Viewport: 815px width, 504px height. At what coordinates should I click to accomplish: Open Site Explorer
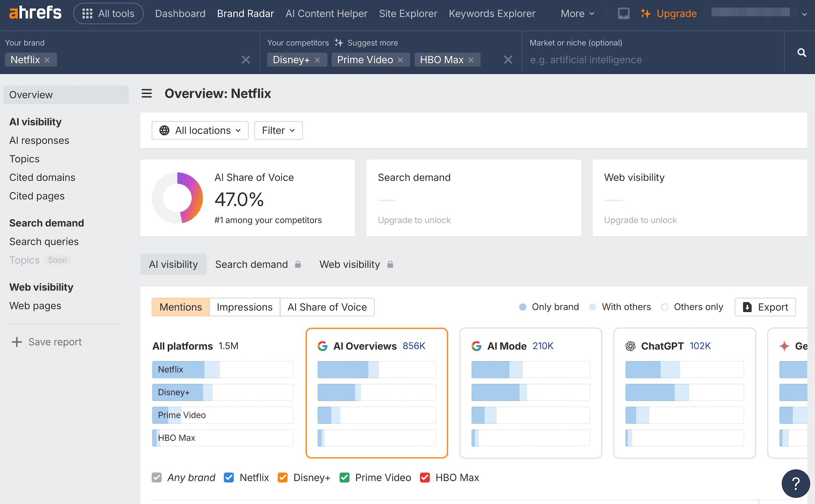(408, 14)
